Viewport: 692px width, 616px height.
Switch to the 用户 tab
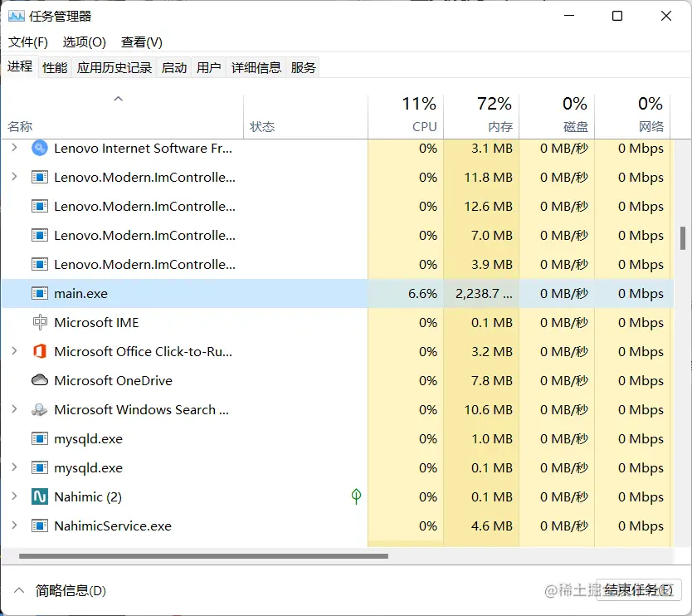pyautogui.click(x=209, y=67)
